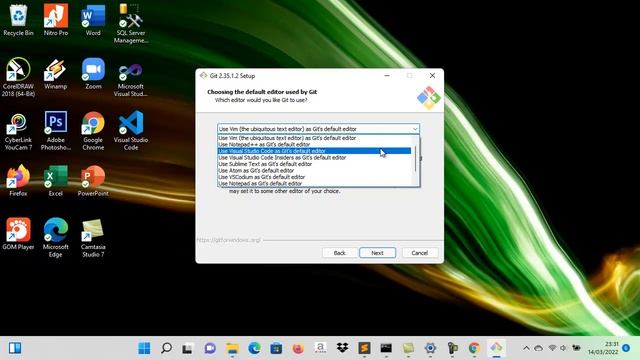Open the Nitro Pro desktop shortcut

tap(56, 20)
